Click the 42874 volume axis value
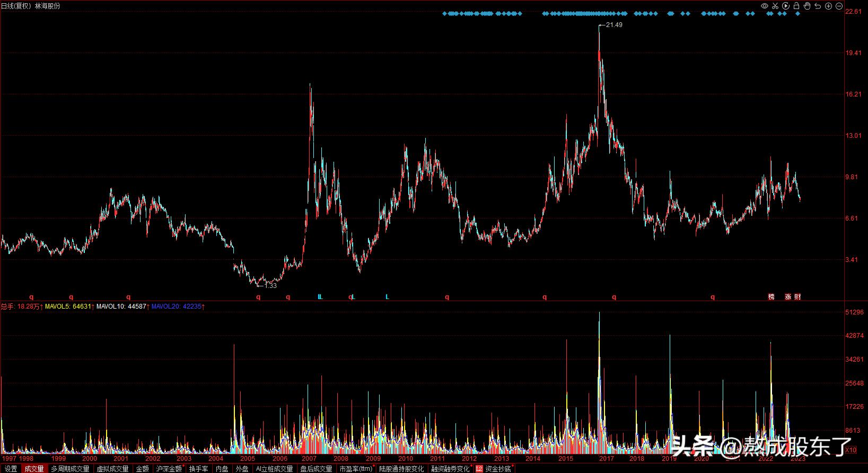 (x=854, y=336)
